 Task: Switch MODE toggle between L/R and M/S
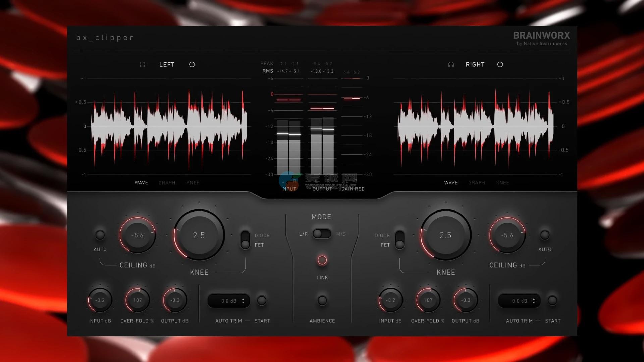point(322,234)
